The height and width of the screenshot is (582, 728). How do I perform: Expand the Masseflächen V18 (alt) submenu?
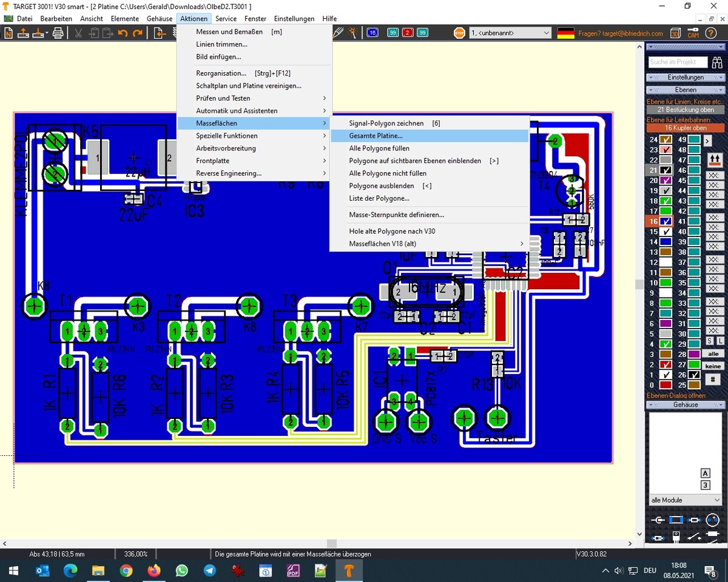(x=430, y=244)
